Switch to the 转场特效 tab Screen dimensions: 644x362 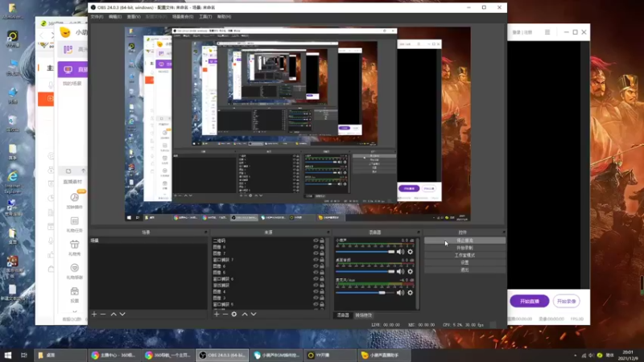(364, 315)
